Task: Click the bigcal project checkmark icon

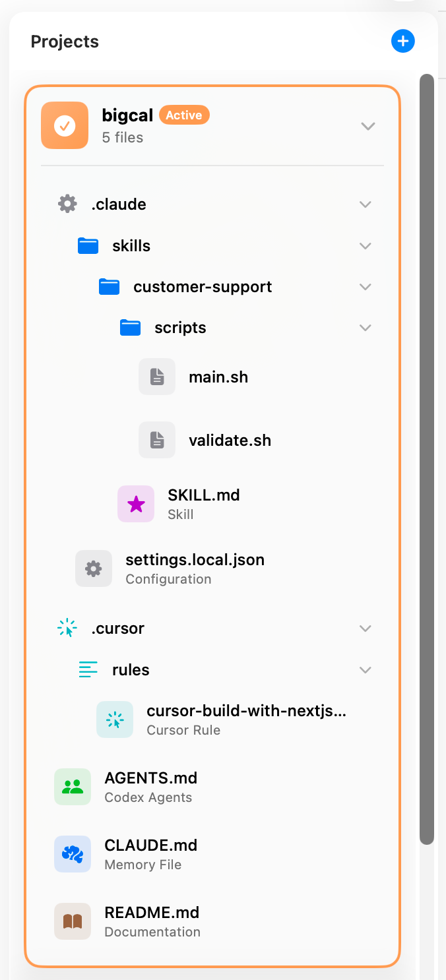Action: (x=64, y=125)
